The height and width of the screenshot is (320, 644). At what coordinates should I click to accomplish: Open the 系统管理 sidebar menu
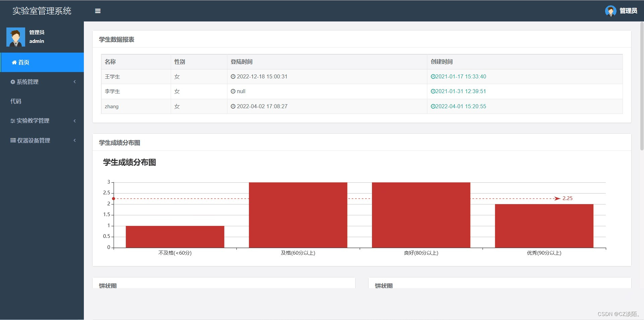click(x=42, y=82)
